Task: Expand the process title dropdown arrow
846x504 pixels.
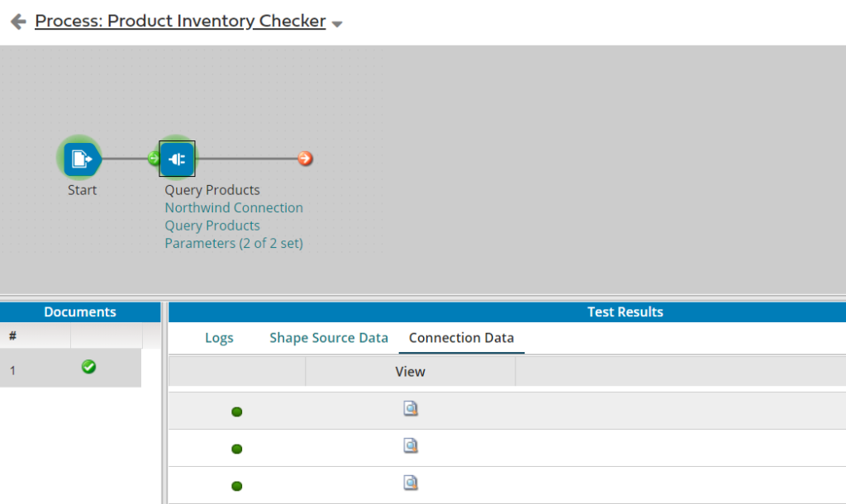Action: coord(337,24)
